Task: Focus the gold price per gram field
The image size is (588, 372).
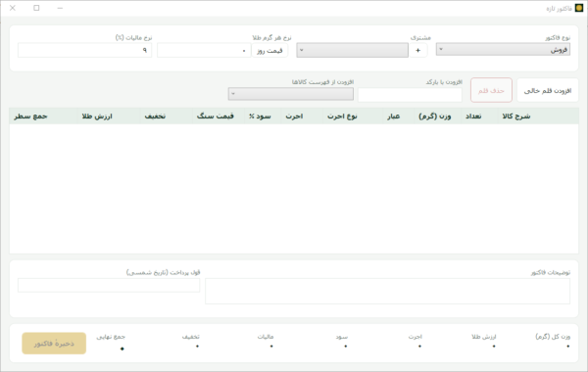Action: pyautogui.click(x=204, y=51)
